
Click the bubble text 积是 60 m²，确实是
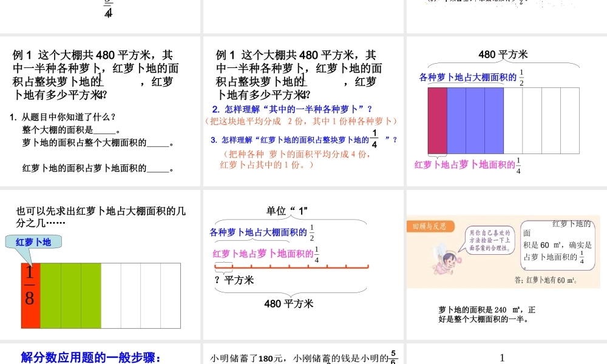point(557,245)
